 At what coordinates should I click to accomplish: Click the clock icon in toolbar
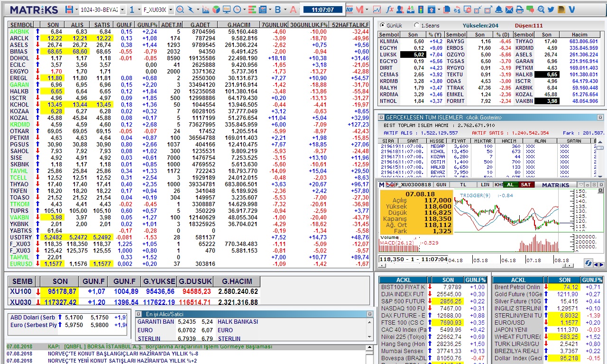(x=237, y=9)
